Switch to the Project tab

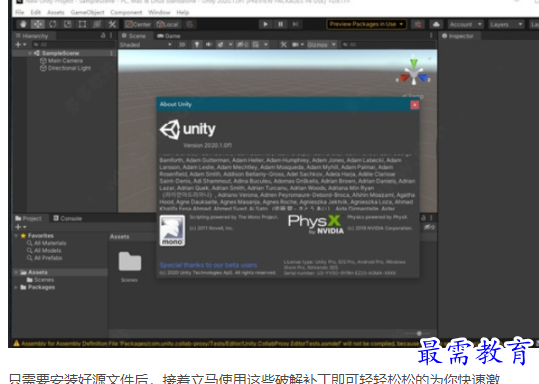pos(28,218)
